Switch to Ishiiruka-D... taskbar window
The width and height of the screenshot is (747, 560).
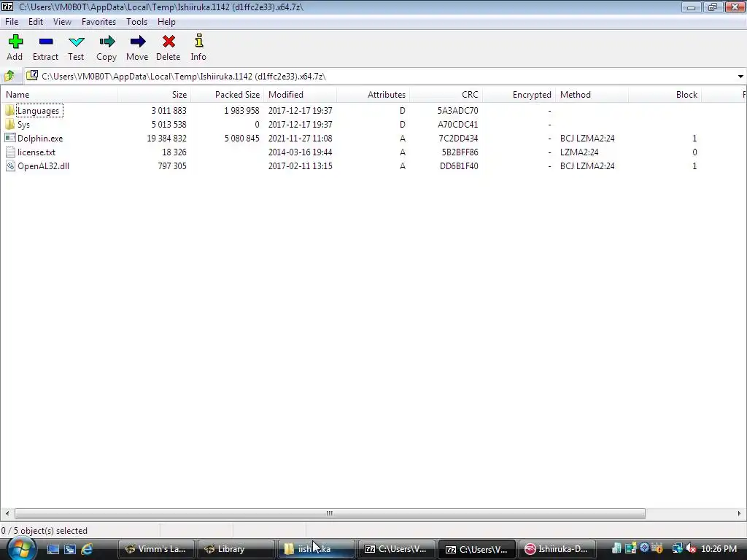557,549
